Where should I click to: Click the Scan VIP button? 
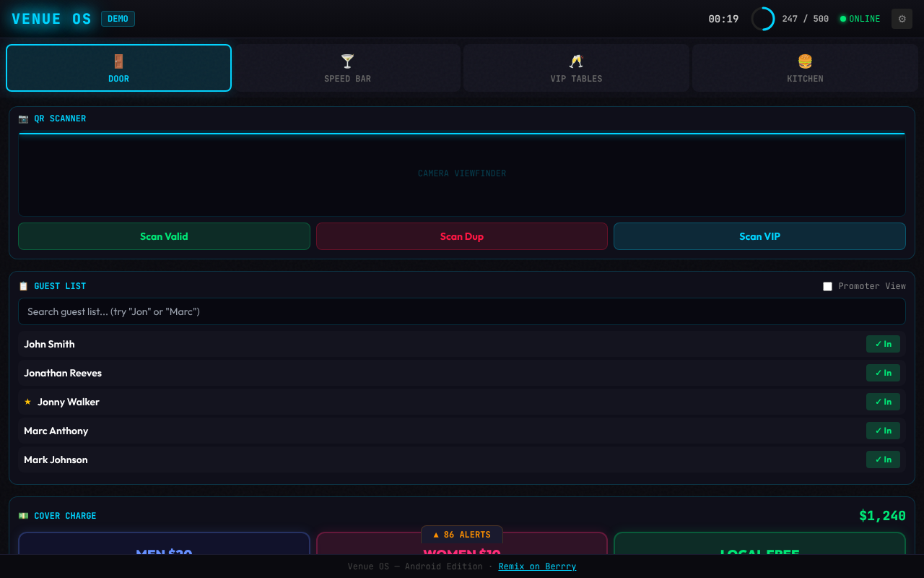(x=759, y=236)
